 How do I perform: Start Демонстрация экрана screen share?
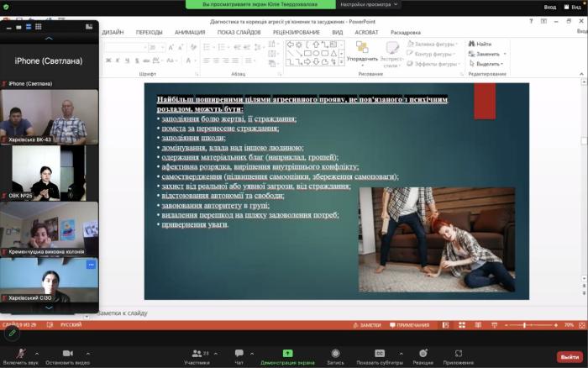(287, 353)
